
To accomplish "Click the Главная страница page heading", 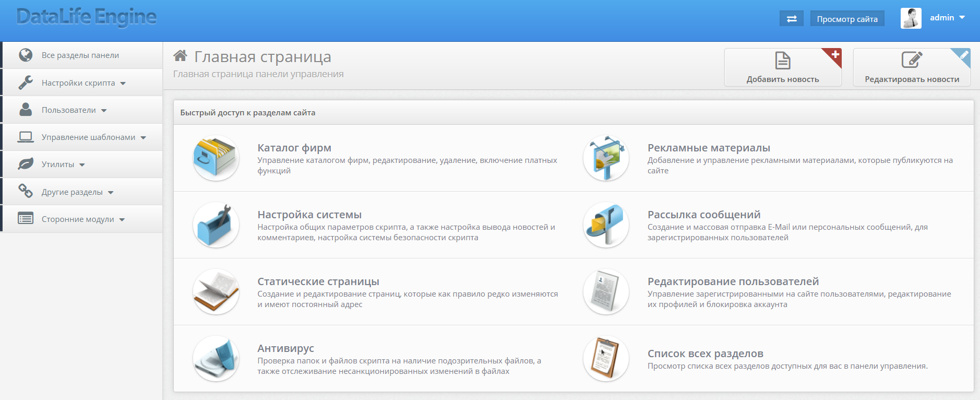I will 262,56.
